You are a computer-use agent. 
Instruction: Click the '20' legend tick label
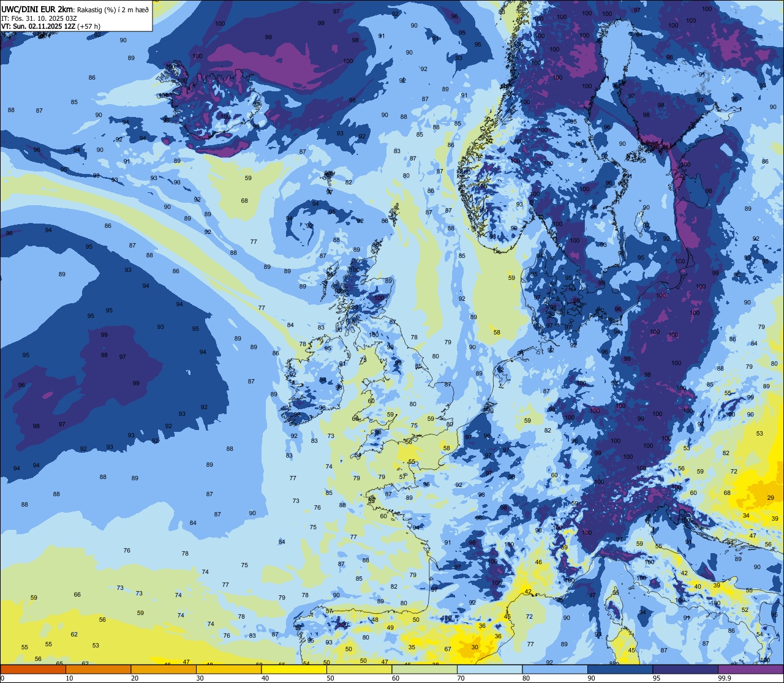pos(135,678)
